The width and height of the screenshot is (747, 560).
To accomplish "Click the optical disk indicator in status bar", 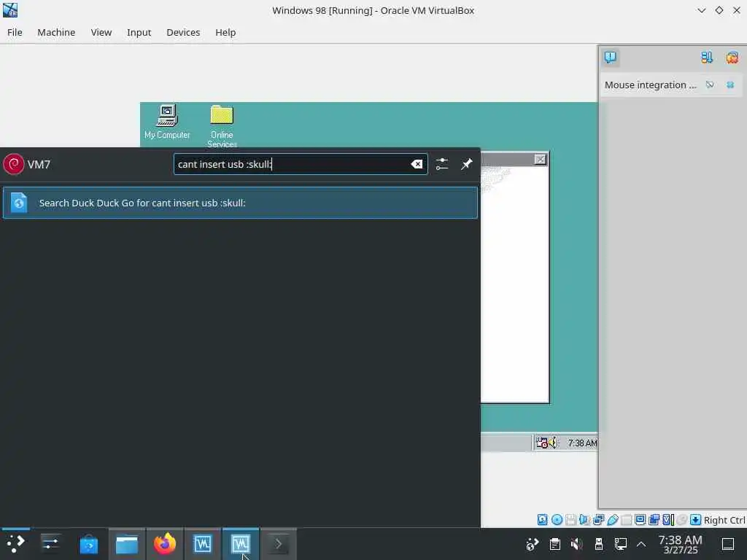I will tap(557, 520).
